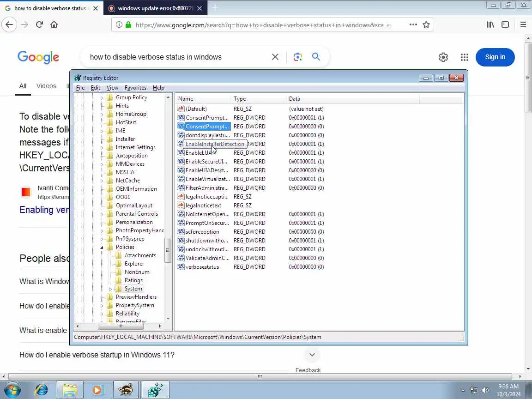Open the Videos search results tab
Image resolution: width=532 pixels, height=399 pixels.
(x=46, y=86)
